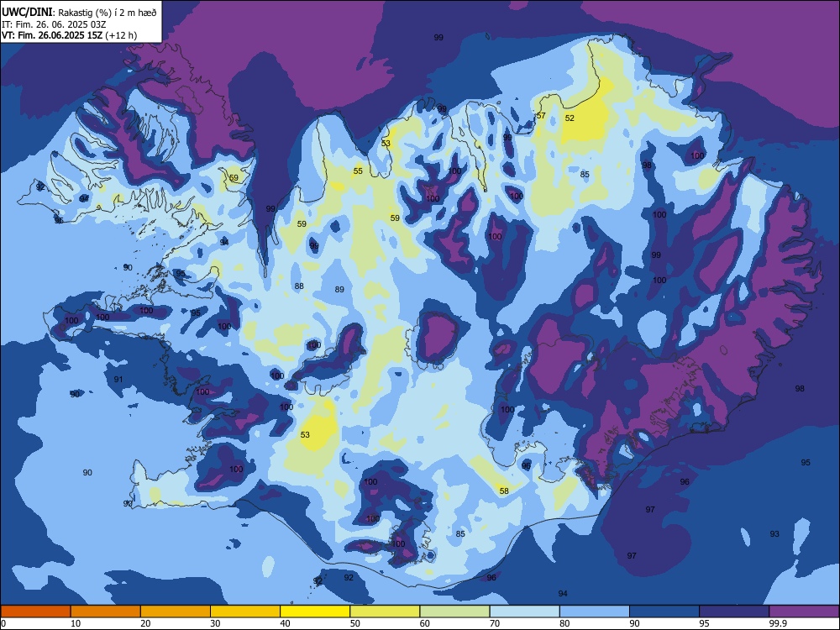Click the map value 57
The image size is (840, 630).
pos(541,116)
